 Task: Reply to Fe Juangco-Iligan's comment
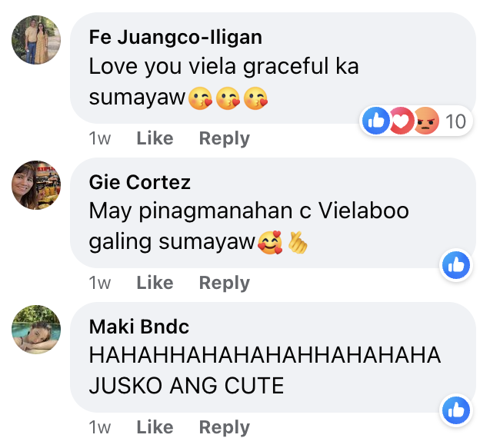point(225,139)
